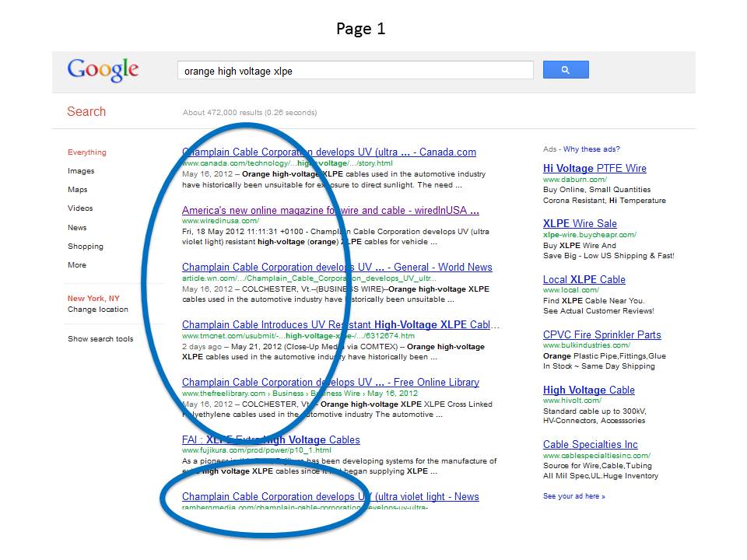The width and height of the screenshot is (747, 560).
Task: Click the Source for Wire,Cable,Tubing text
Action: tap(598, 466)
